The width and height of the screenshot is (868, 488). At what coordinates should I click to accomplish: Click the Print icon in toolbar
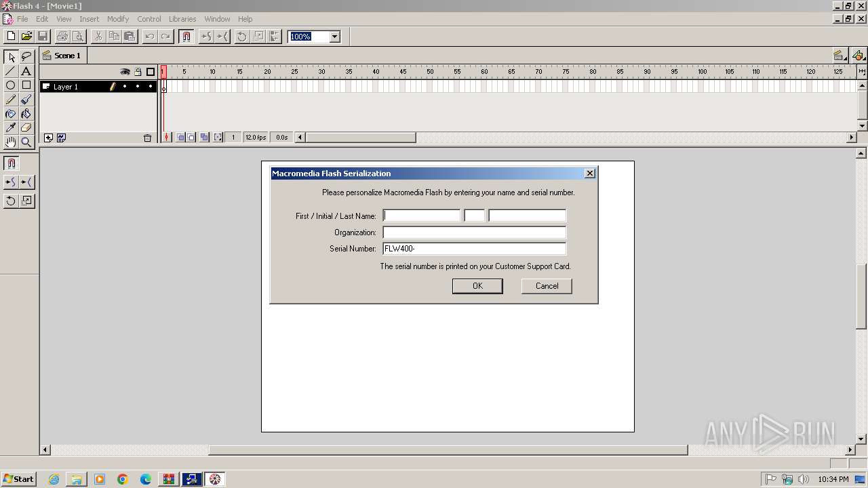click(62, 37)
